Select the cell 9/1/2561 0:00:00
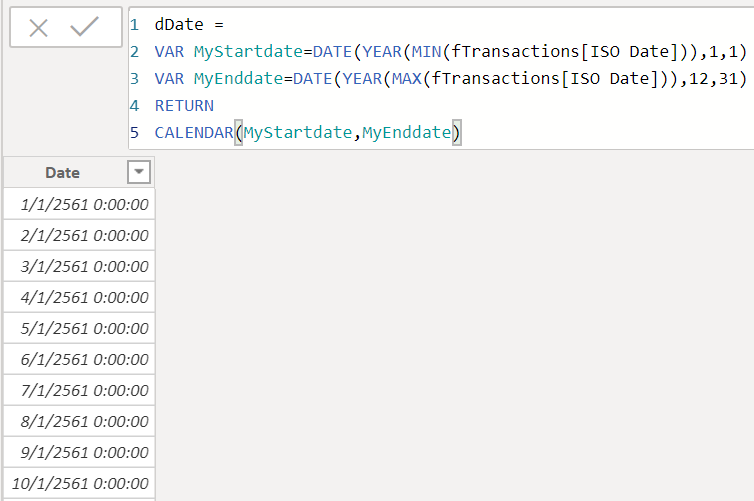754x501 pixels. [79, 452]
